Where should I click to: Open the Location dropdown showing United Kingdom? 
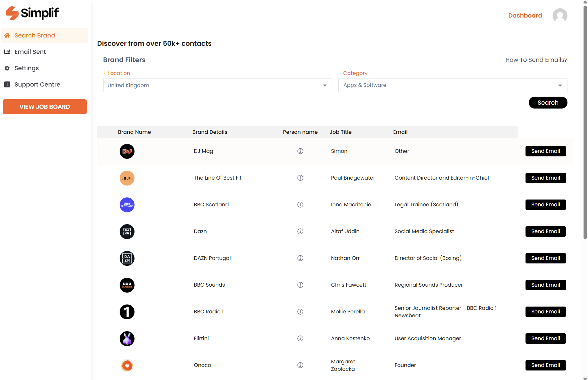pyautogui.click(x=217, y=85)
